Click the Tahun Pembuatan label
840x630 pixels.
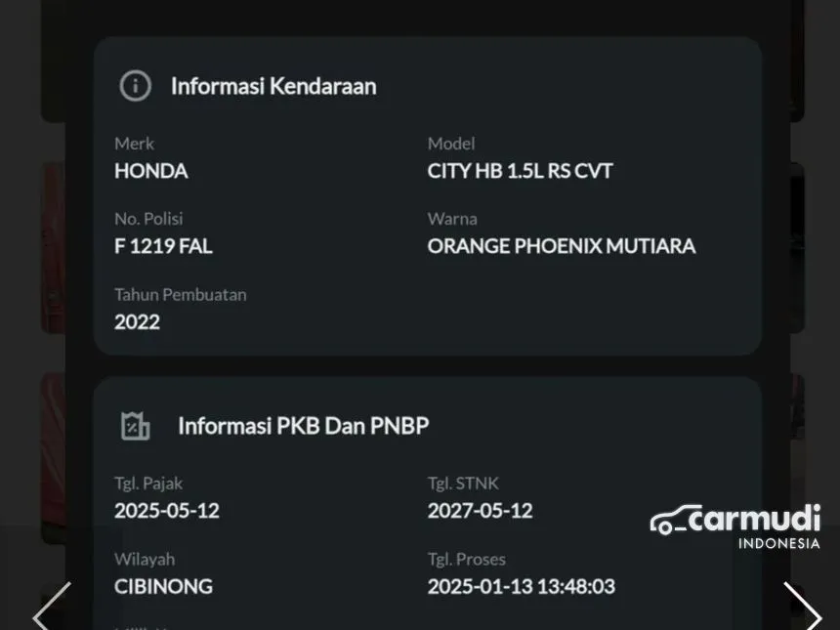click(x=180, y=294)
